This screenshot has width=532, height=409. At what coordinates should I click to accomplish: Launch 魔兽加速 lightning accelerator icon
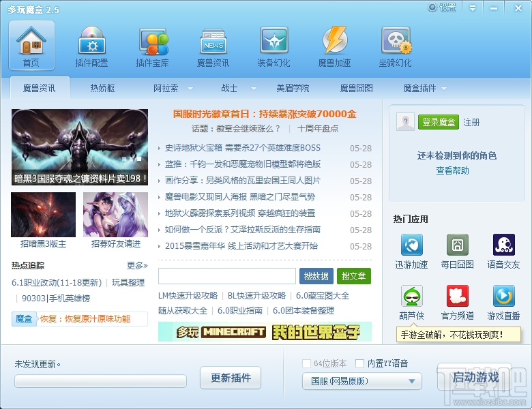tap(334, 47)
